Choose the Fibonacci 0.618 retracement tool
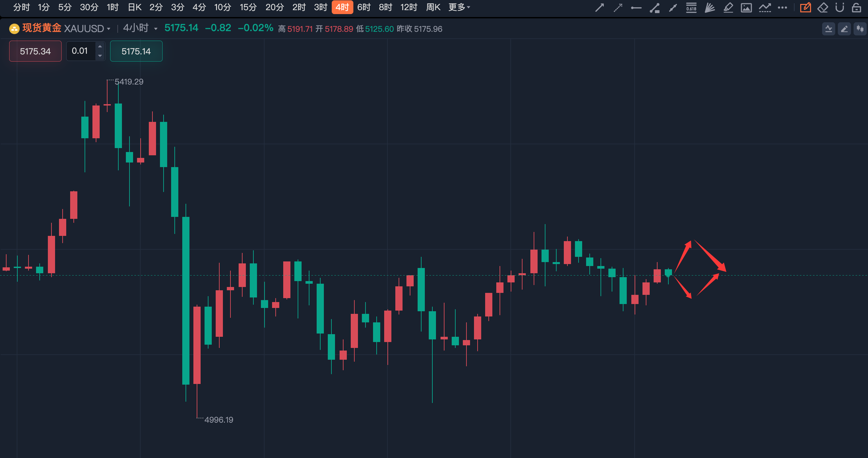Screen dimensions: 868x458 tap(691, 8)
